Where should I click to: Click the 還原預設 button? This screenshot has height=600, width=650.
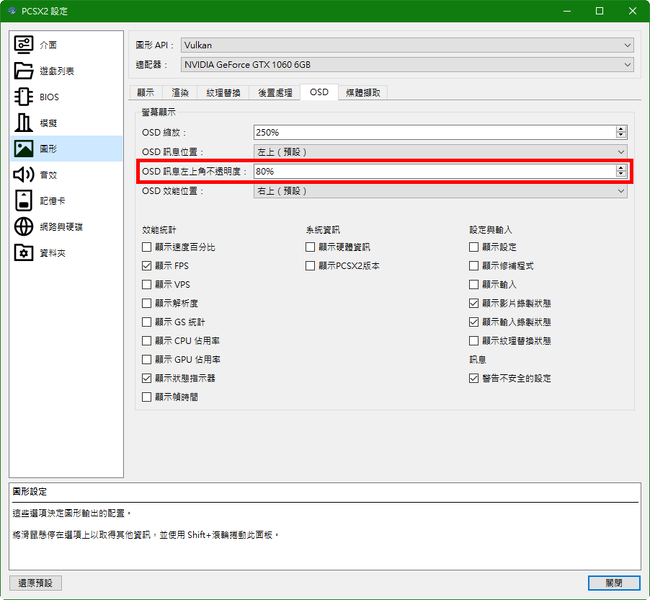(x=35, y=583)
